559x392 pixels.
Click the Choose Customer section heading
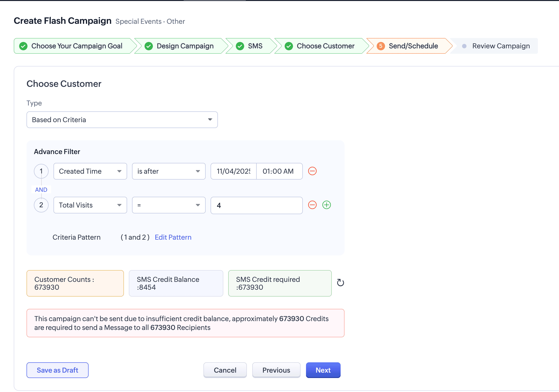64,84
